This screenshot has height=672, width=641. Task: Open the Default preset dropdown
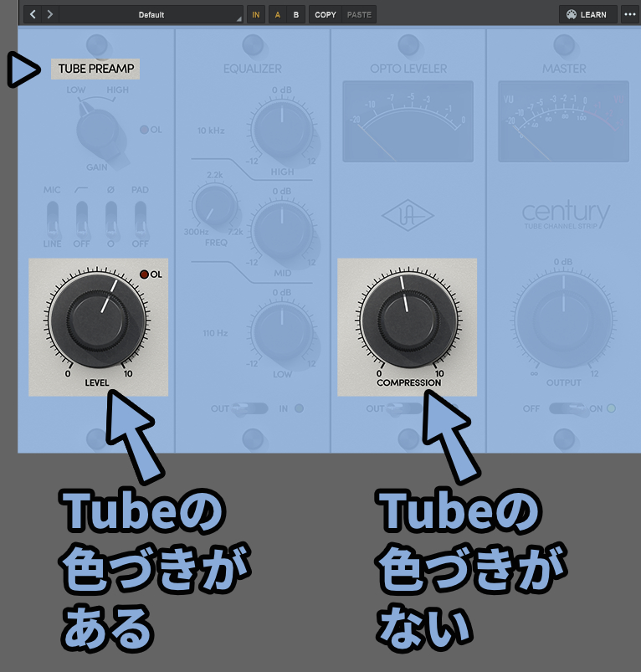[x=151, y=14]
